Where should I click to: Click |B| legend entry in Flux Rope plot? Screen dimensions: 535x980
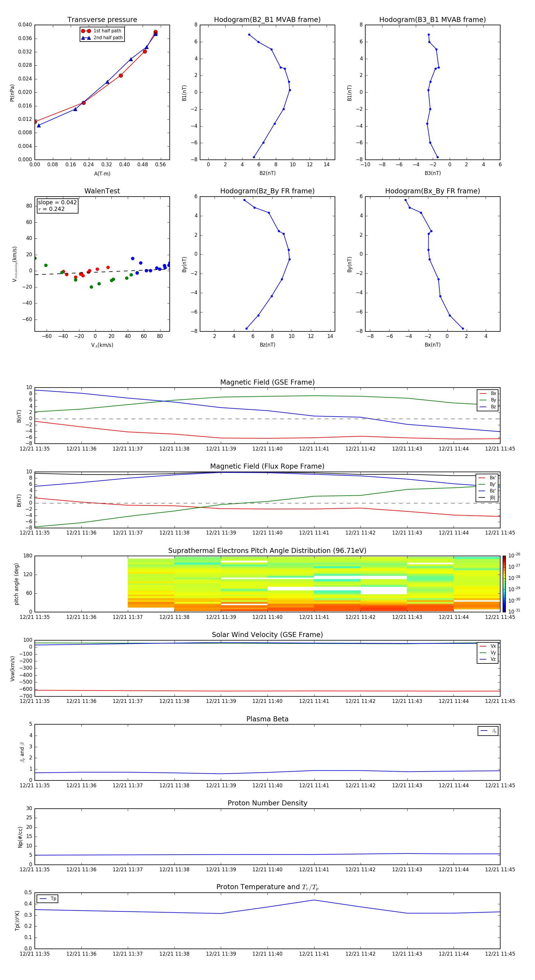[487, 498]
